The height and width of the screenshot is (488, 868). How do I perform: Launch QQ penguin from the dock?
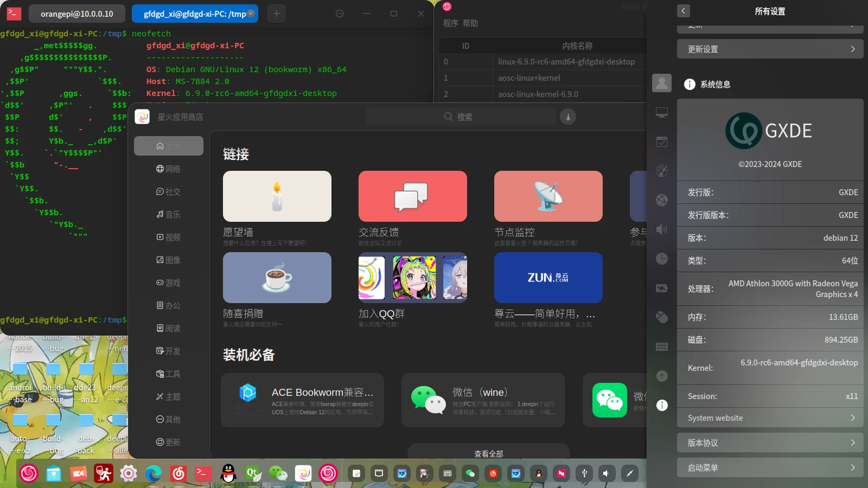[x=228, y=473]
